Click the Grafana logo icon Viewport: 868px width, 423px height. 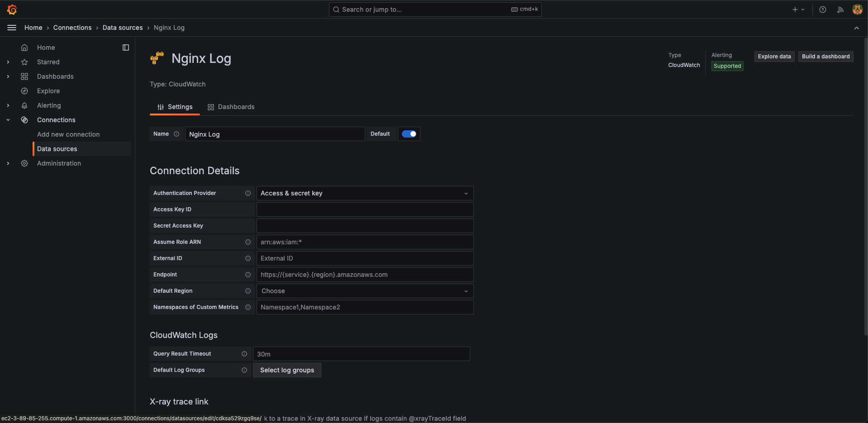[12, 10]
